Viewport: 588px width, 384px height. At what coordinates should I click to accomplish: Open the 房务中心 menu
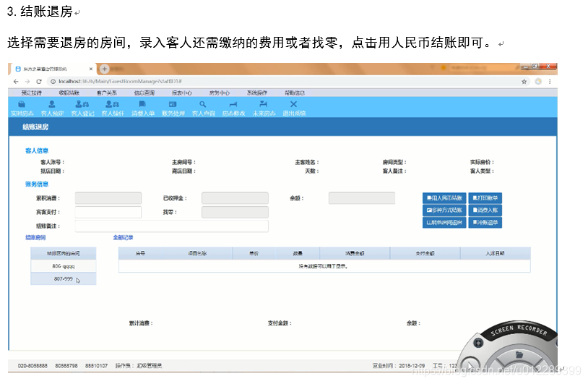coord(220,93)
